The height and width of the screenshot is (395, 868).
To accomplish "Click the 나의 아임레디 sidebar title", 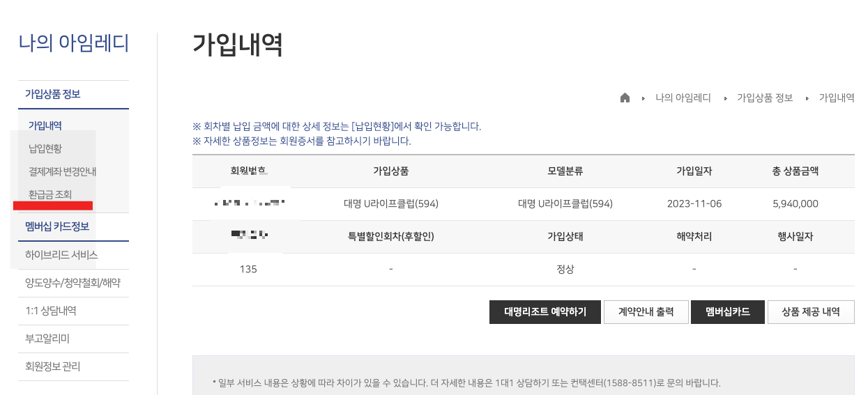I will [x=74, y=43].
